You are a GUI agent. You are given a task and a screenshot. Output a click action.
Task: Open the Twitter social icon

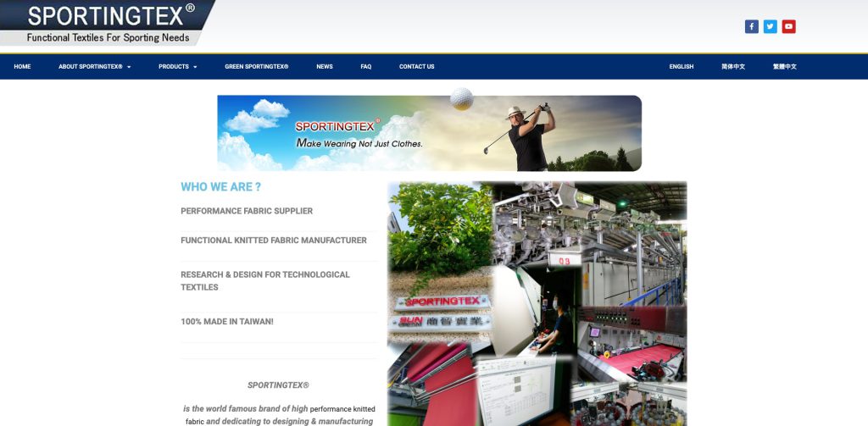pos(770,26)
